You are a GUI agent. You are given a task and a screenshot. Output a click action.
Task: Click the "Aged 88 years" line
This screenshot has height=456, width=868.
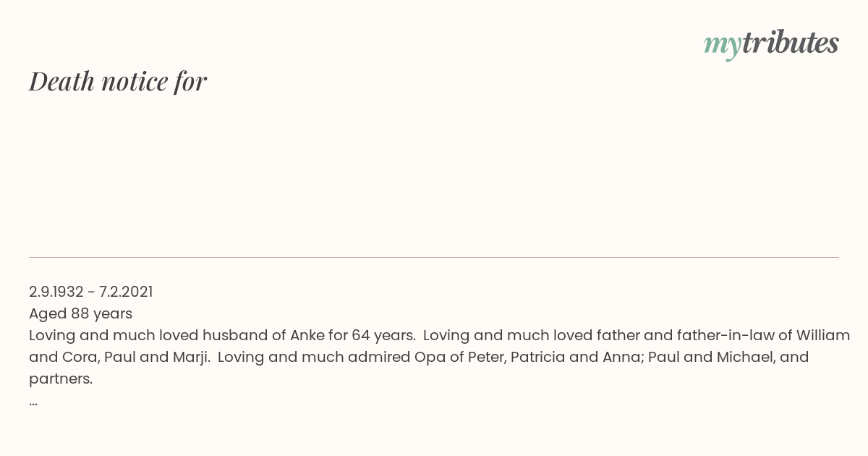80,313
